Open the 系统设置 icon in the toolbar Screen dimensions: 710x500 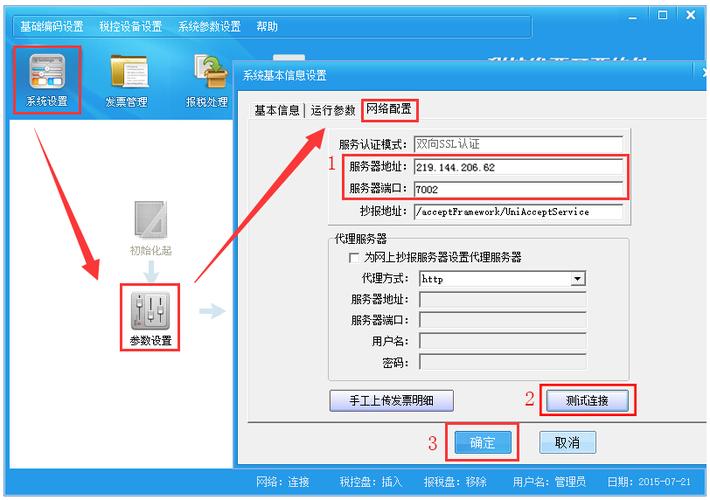coord(47,80)
